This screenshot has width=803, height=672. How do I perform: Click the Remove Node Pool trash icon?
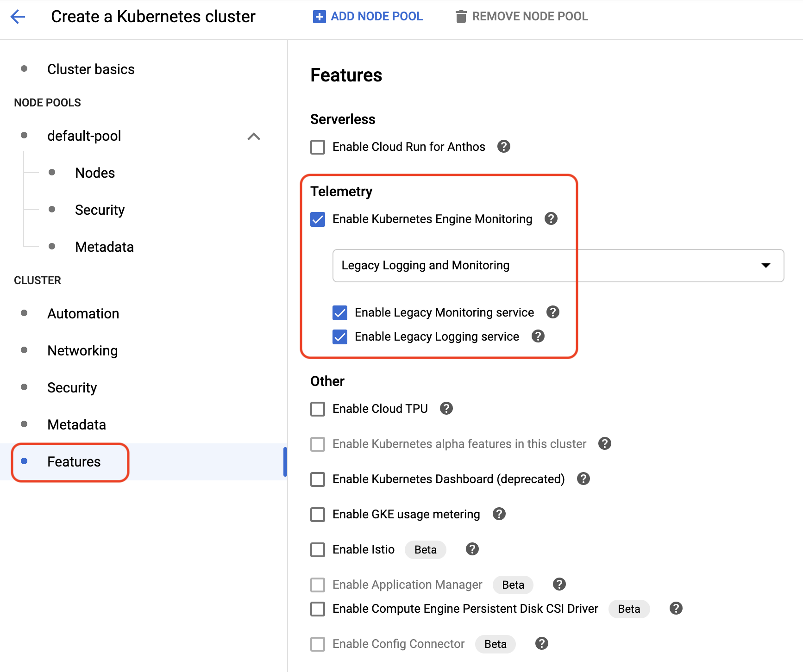461,17
